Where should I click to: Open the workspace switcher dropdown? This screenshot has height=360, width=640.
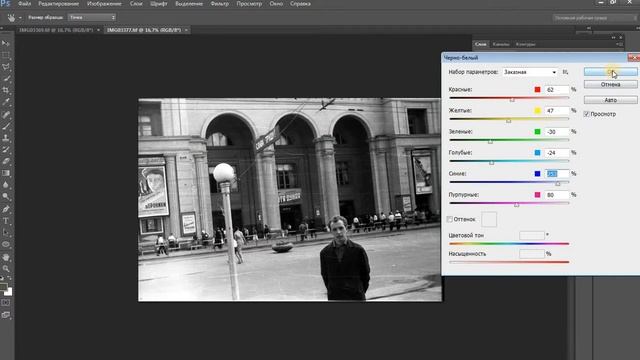[x=595, y=18]
